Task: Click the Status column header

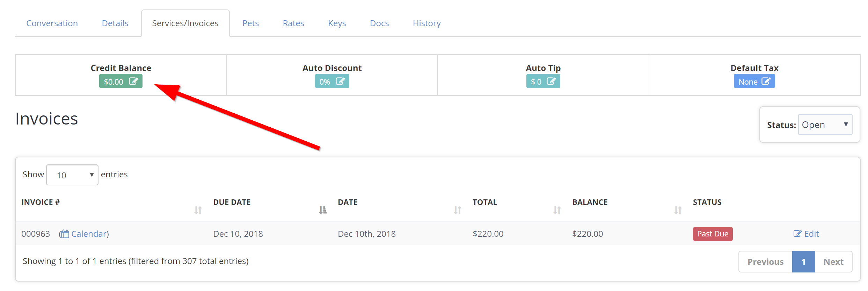Action: [x=707, y=202]
